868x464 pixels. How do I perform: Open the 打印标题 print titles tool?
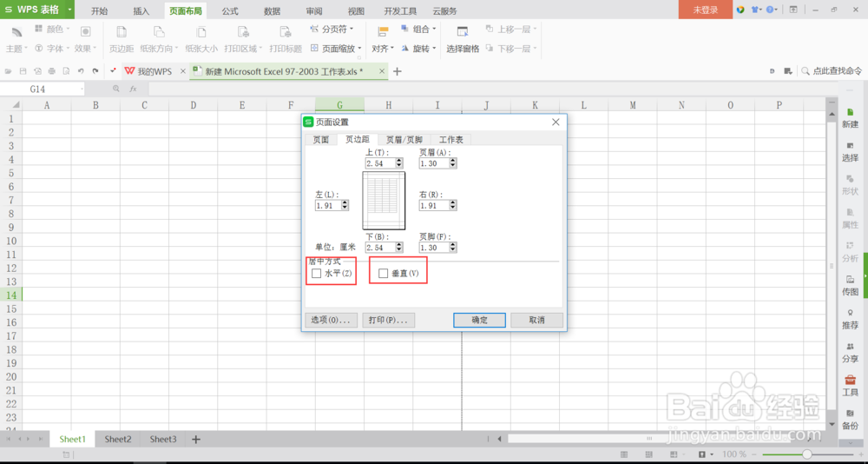(285, 38)
